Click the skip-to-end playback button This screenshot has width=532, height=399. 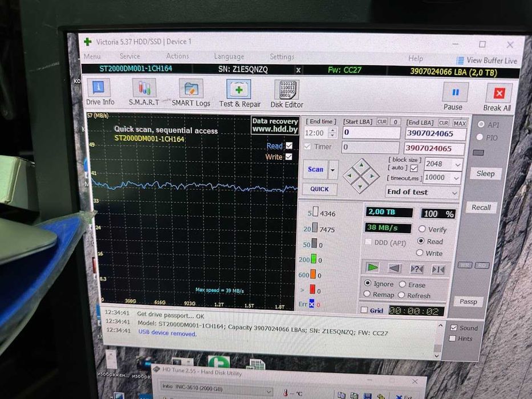pos(438,270)
